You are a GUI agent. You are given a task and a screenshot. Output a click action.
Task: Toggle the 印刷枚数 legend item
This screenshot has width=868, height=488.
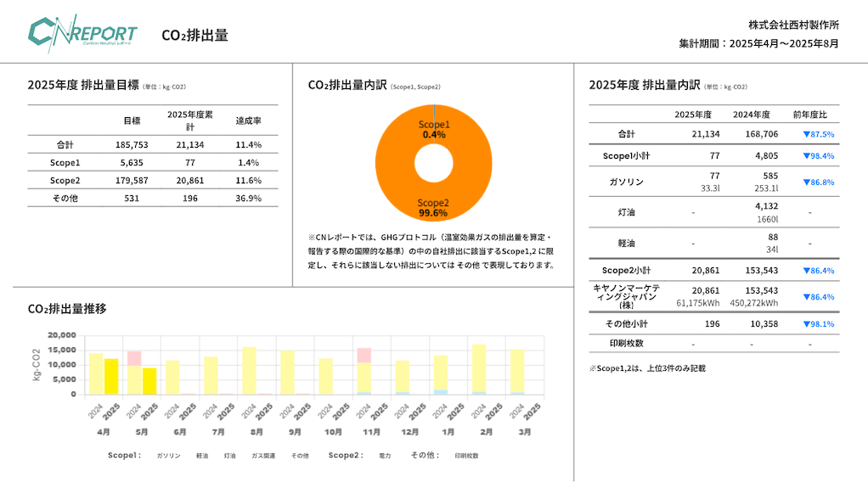[466, 456]
